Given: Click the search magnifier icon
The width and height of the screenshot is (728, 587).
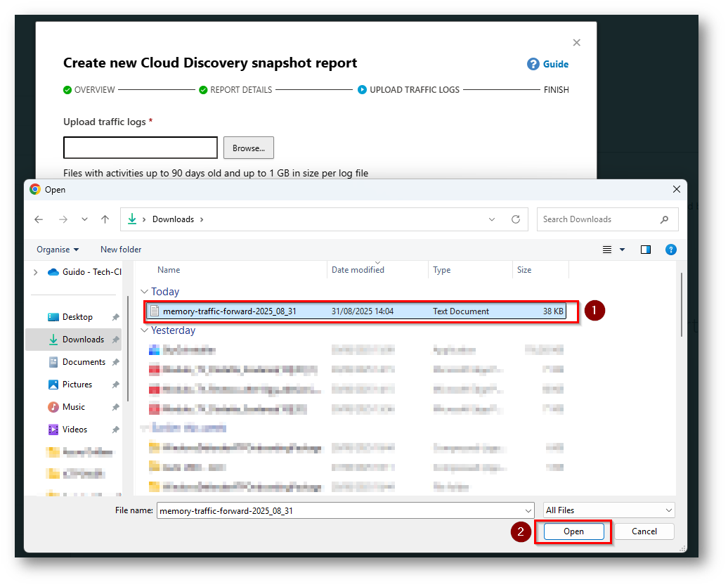Looking at the screenshot, I should pyautogui.click(x=664, y=219).
